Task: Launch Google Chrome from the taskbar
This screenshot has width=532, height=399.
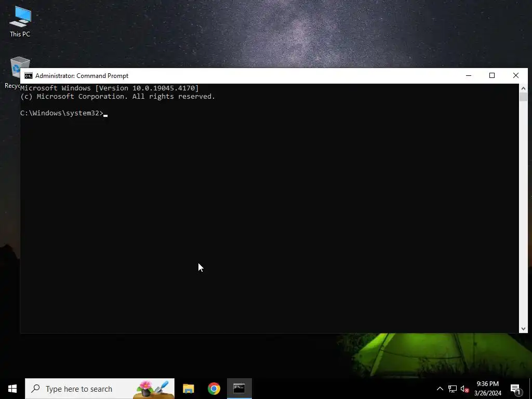Action: coord(214,389)
